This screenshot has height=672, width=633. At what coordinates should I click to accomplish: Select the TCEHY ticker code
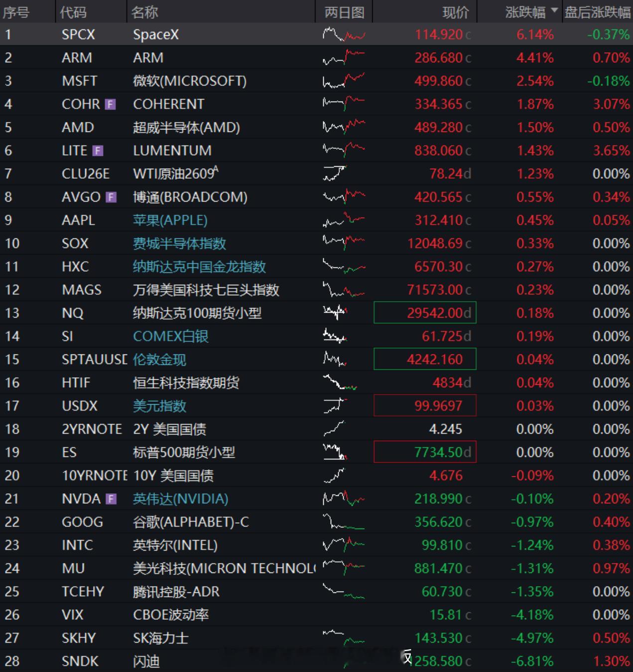83,592
